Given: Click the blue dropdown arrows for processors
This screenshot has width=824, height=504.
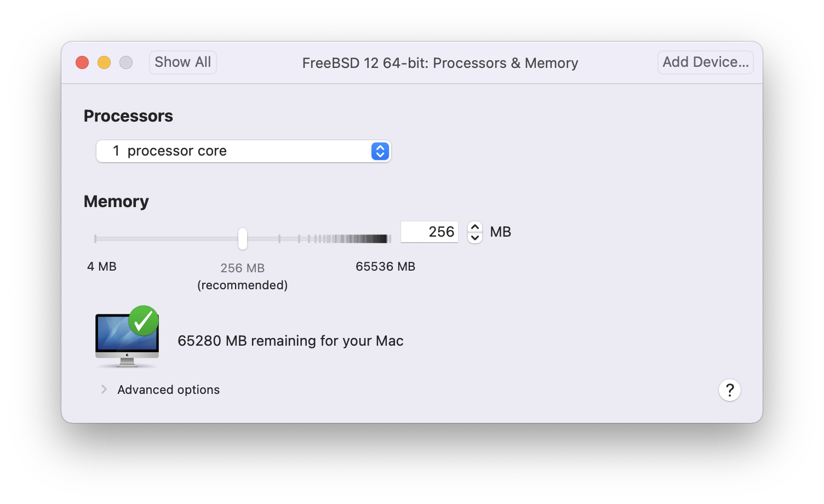Looking at the screenshot, I should pos(380,151).
